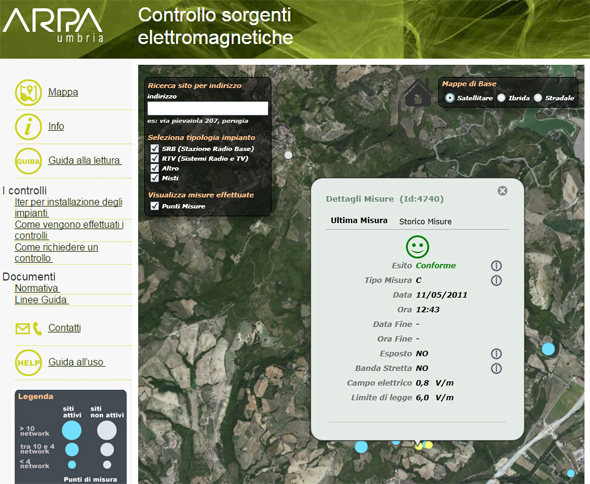Click the indirizzo address search field
Viewport: 590px width, 484px height.
pyautogui.click(x=208, y=108)
